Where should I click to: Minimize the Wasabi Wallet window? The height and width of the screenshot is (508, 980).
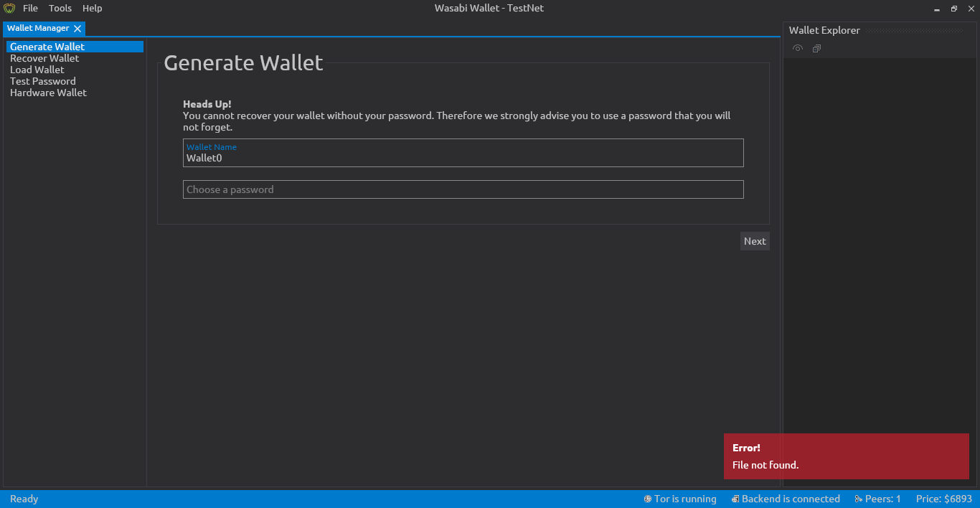[x=938, y=9]
